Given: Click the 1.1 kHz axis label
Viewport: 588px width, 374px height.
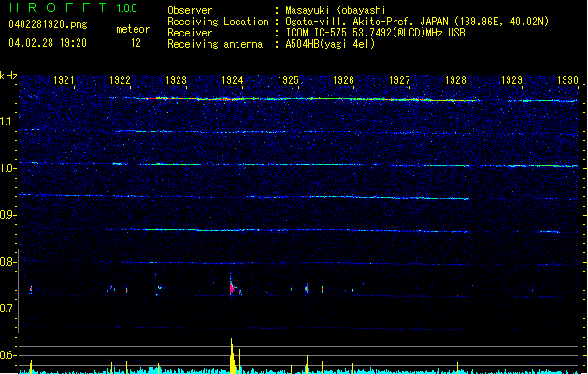Looking at the screenshot, I should point(8,122).
